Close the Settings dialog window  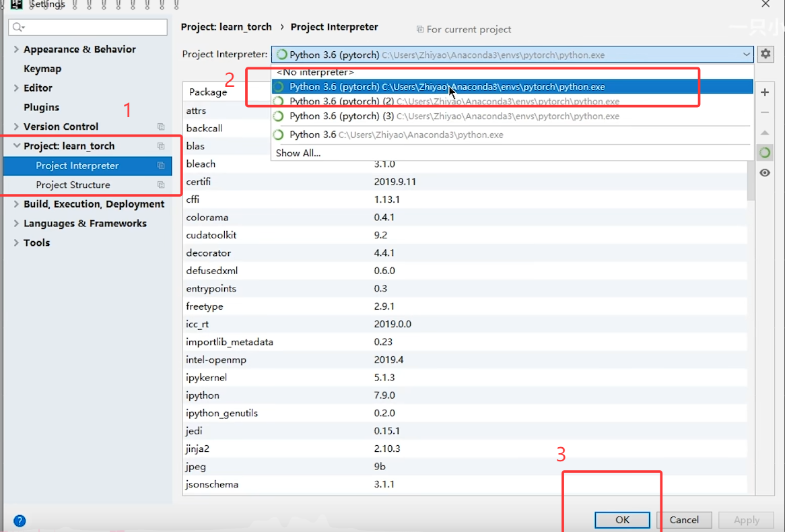click(765, 4)
